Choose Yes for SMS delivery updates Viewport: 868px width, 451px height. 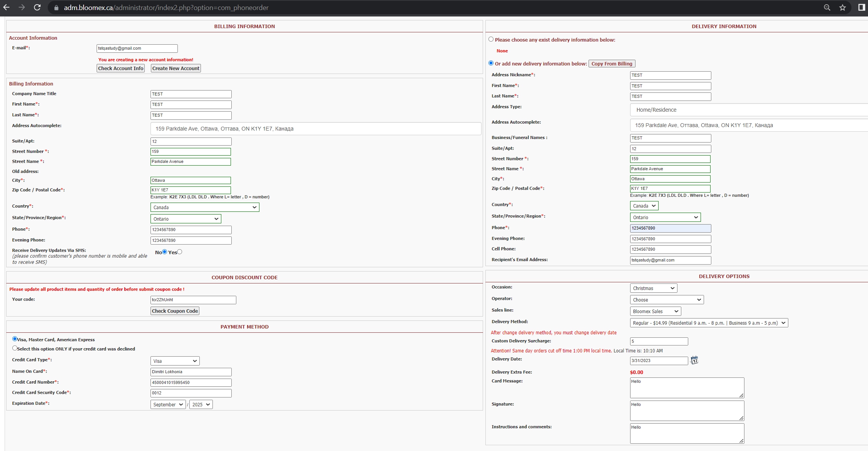click(x=180, y=252)
